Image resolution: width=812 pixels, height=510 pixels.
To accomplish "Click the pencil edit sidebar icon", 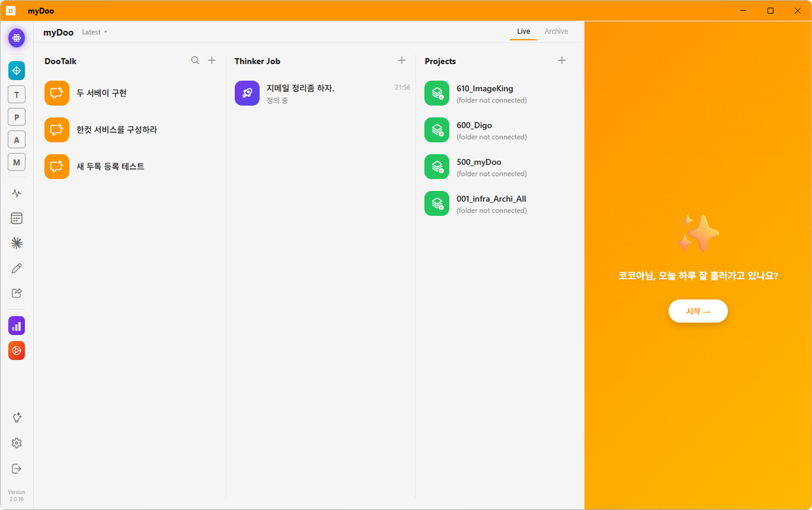I will click(17, 268).
